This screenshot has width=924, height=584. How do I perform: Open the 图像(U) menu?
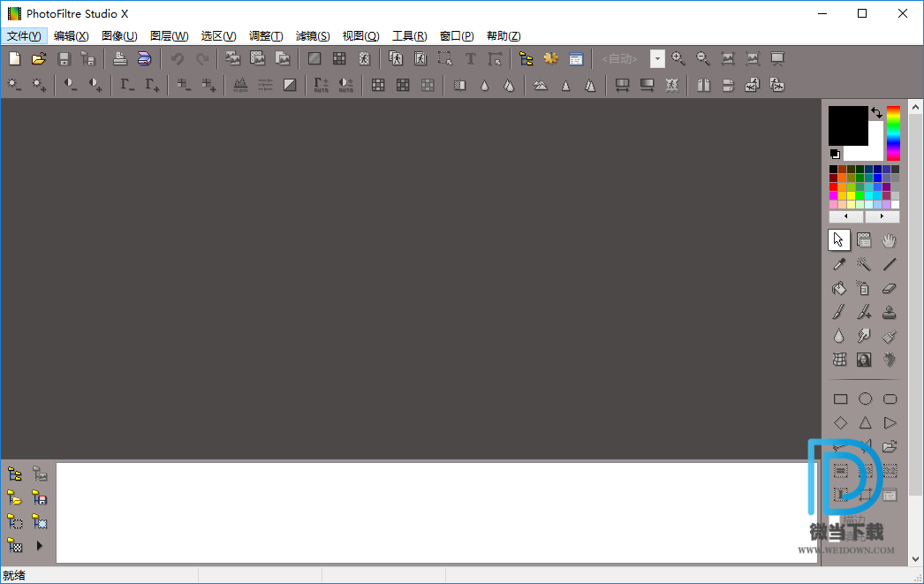(x=119, y=36)
